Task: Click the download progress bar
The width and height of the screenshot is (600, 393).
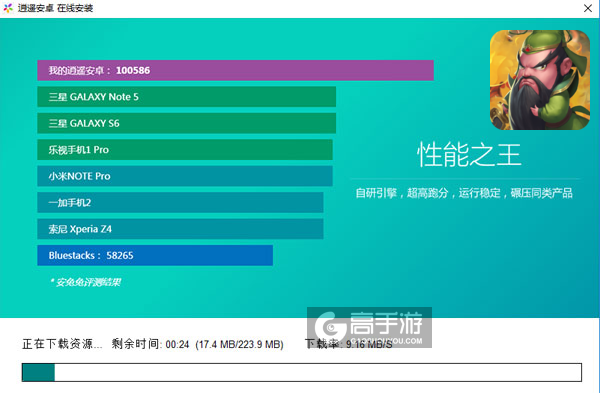Action: 302,372
